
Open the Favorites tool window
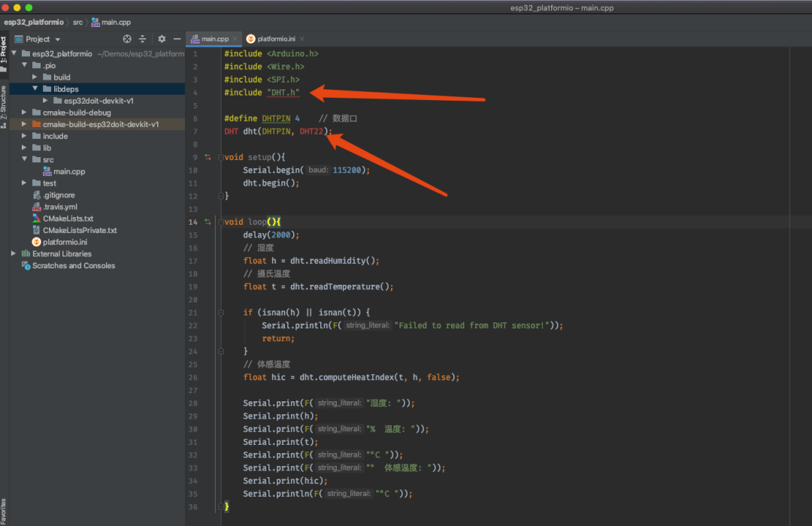pos(4,511)
